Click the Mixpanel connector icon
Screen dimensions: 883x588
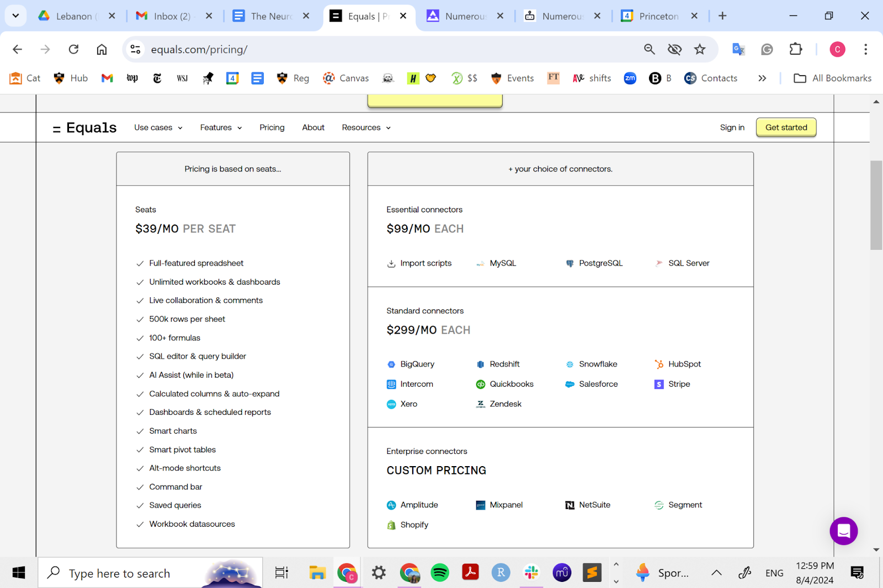(480, 505)
